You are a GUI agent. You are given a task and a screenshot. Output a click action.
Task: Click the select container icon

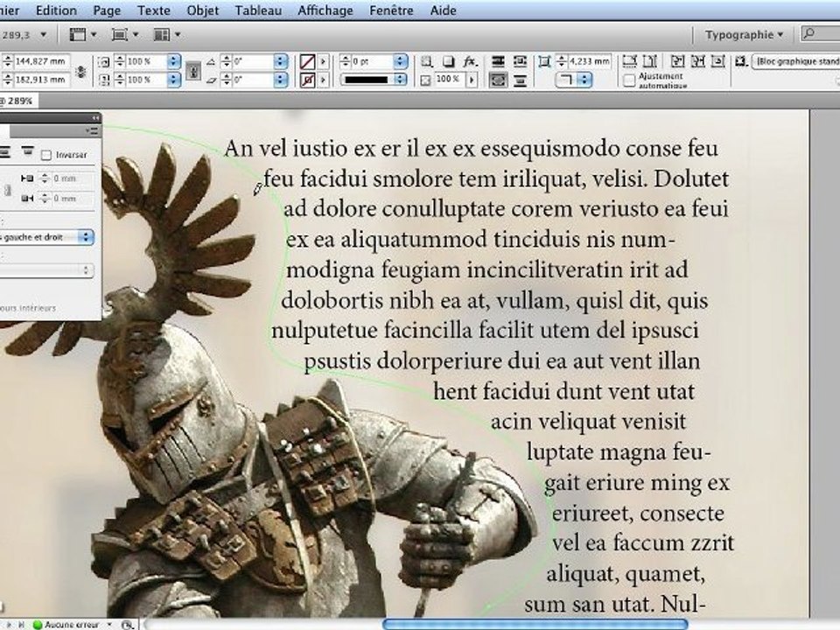pyautogui.click(x=427, y=61)
